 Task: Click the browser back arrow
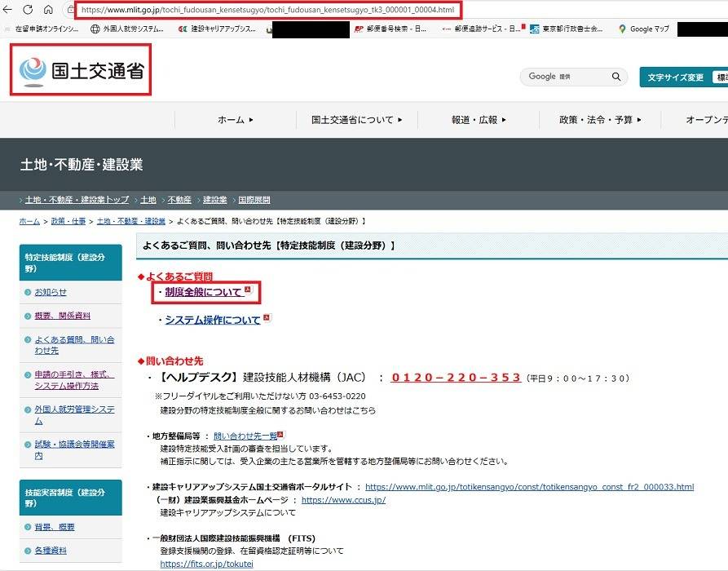(9, 10)
